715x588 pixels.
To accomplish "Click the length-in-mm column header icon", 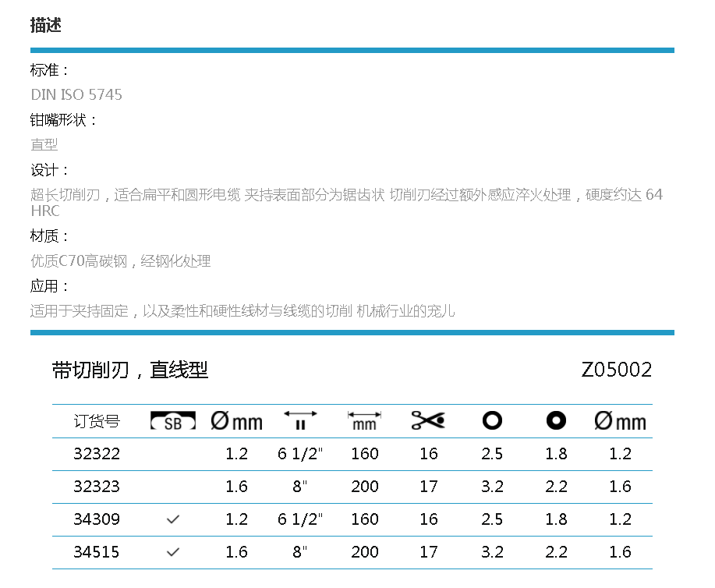I will click(364, 421).
